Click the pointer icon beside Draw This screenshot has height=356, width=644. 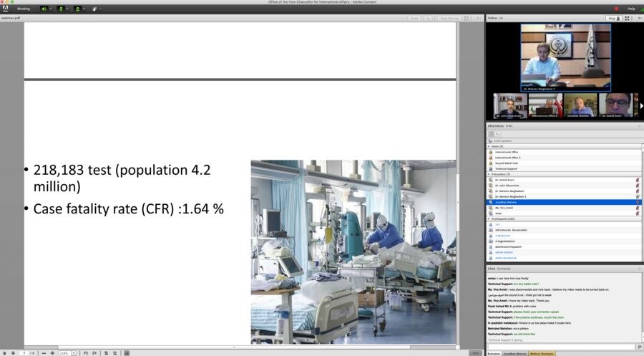pos(428,19)
